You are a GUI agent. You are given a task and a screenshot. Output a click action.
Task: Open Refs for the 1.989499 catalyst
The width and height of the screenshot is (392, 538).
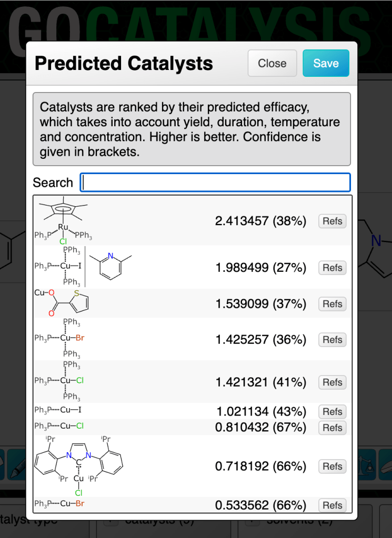tap(333, 268)
